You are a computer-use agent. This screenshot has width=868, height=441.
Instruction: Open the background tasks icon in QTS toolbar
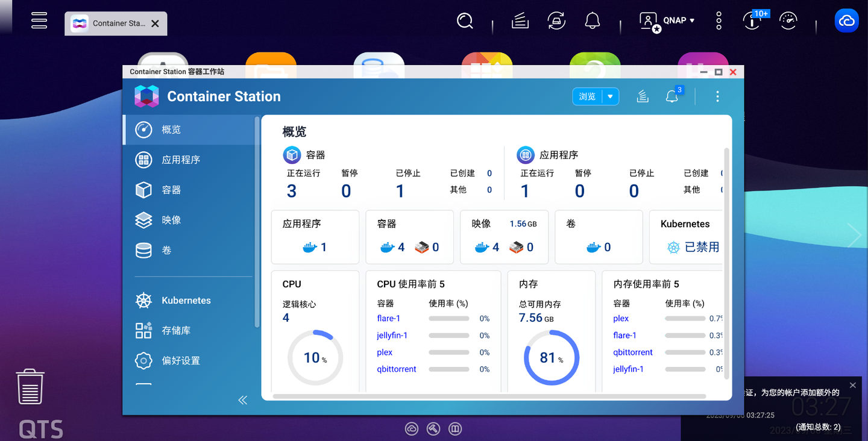coord(520,20)
